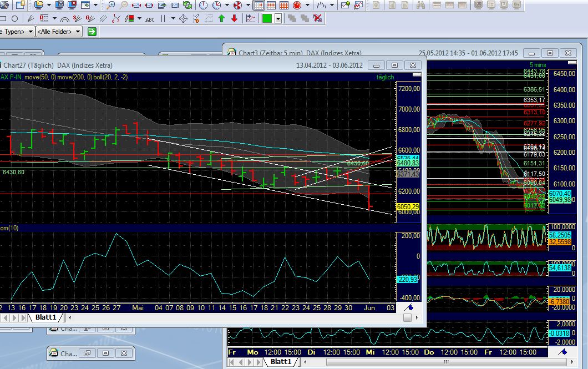Viewport: 588px width, 369px height.
Task: Click the refresh data icon with green arrows
Action: tap(187, 6)
